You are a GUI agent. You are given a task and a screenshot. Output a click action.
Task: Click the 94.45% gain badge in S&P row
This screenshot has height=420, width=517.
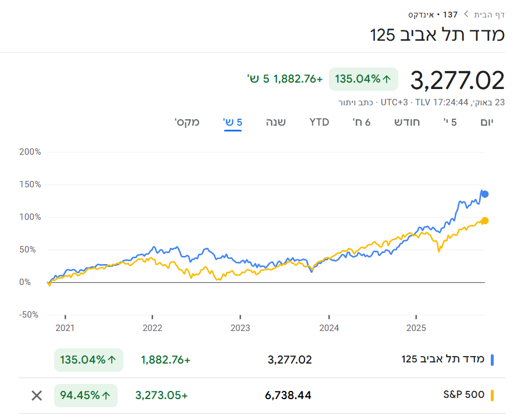point(86,396)
